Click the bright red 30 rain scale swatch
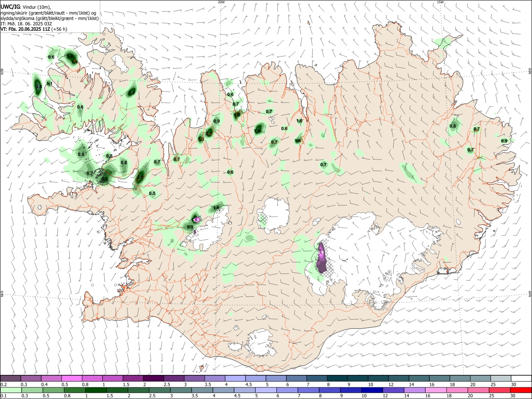 pyautogui.click(x=520, y=390)
